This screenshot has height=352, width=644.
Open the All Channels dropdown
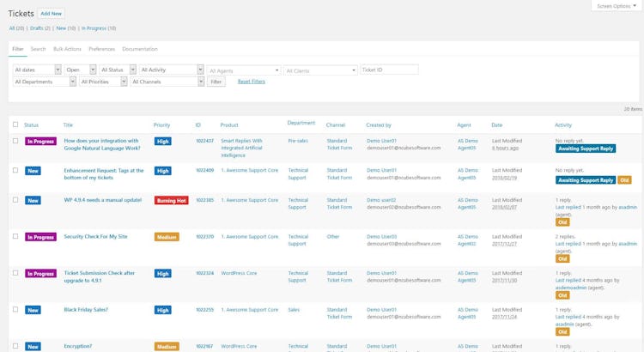[x=167, y=82]
